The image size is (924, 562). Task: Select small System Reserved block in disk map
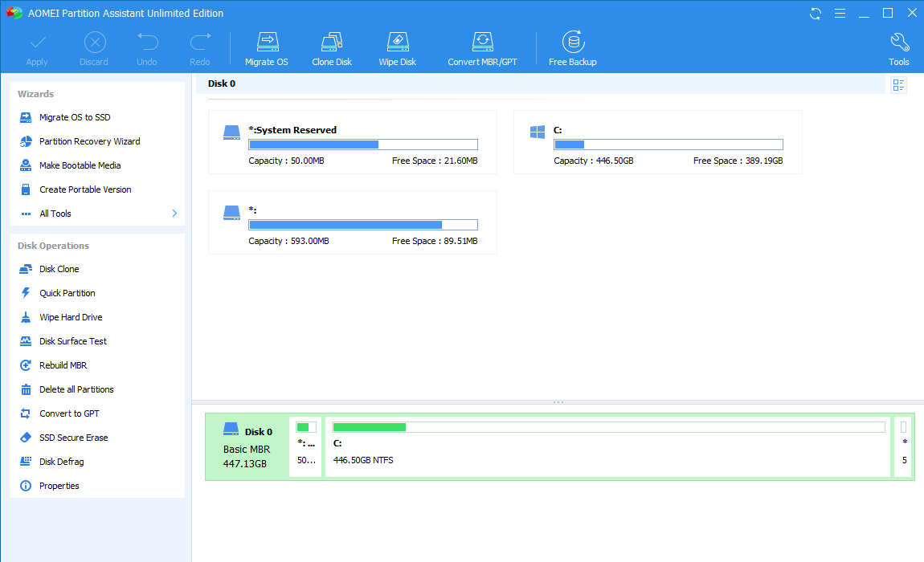(306, 447)
